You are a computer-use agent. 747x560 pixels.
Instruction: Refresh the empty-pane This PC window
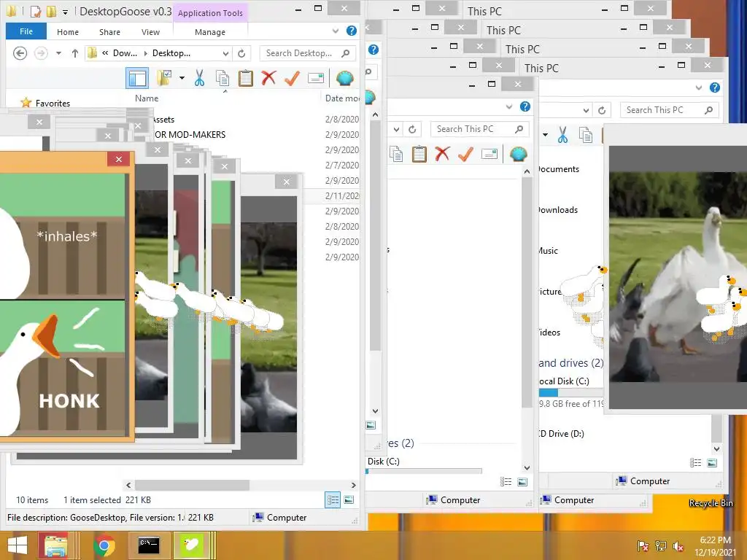point(412,129)
